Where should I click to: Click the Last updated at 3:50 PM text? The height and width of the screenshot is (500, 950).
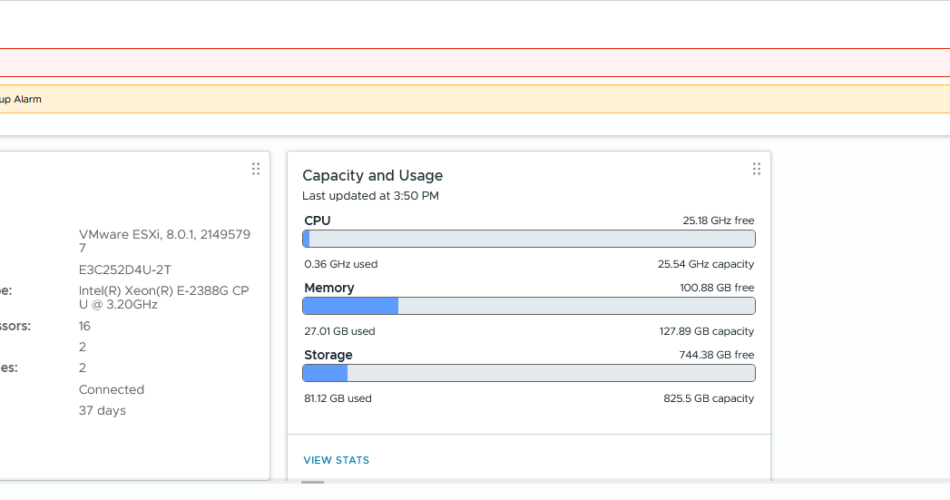click(370, 196)
